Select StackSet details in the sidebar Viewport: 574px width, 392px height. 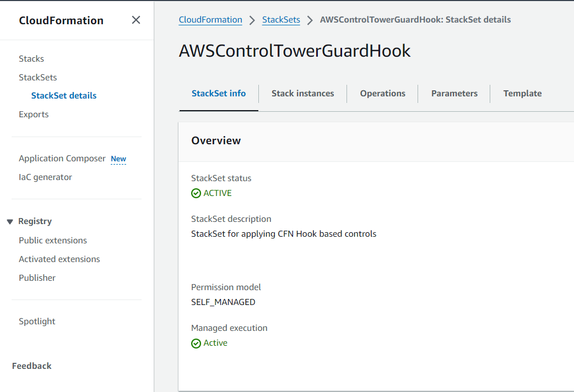point(64,96)
